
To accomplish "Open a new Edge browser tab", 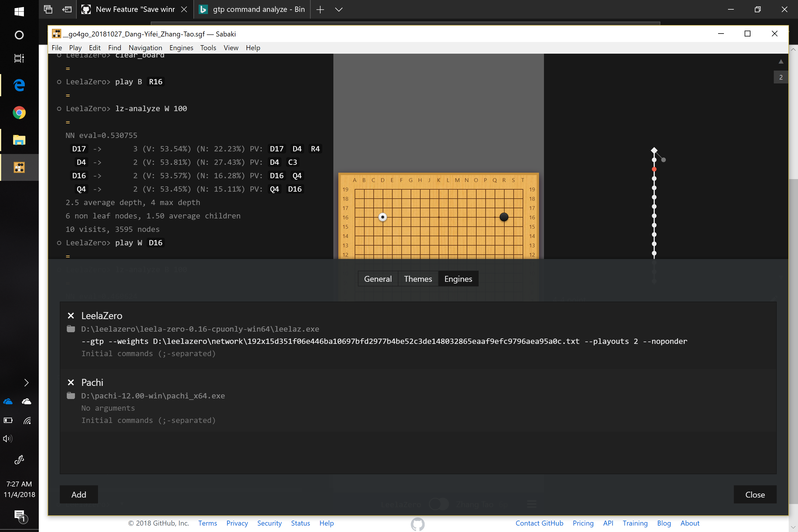I will click(320, 10).
